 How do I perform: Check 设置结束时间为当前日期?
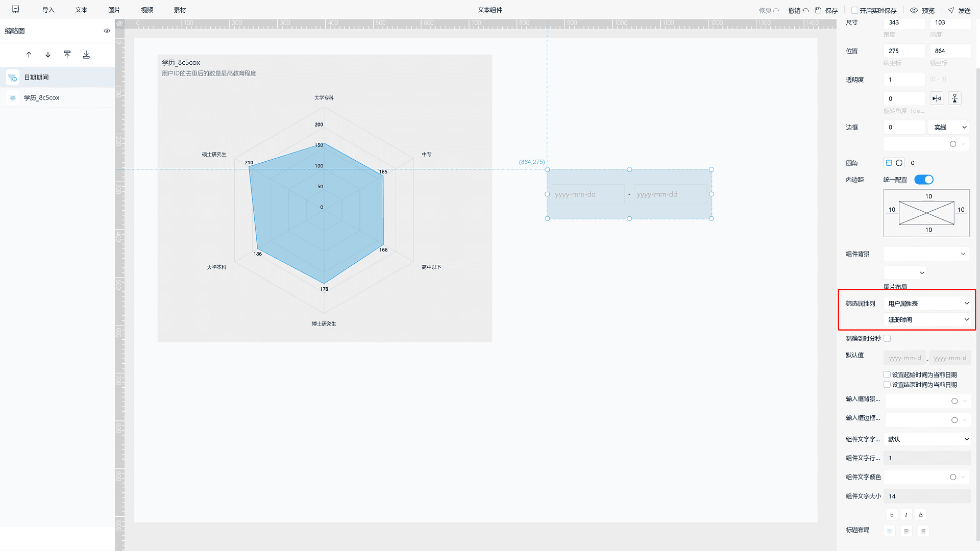tap(887, 385)
